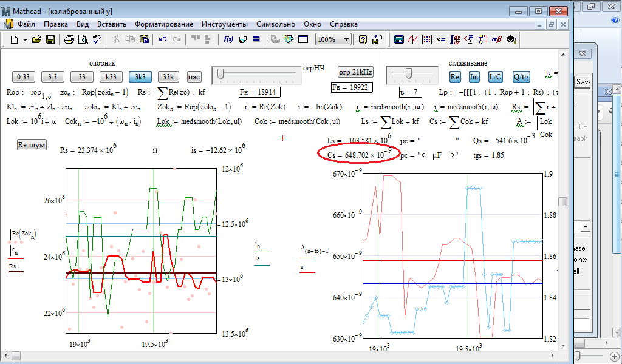Expand the 100% zoom dropdown
Screen dimensions: 622x364
pyautogui.click(x=346, y=39)
